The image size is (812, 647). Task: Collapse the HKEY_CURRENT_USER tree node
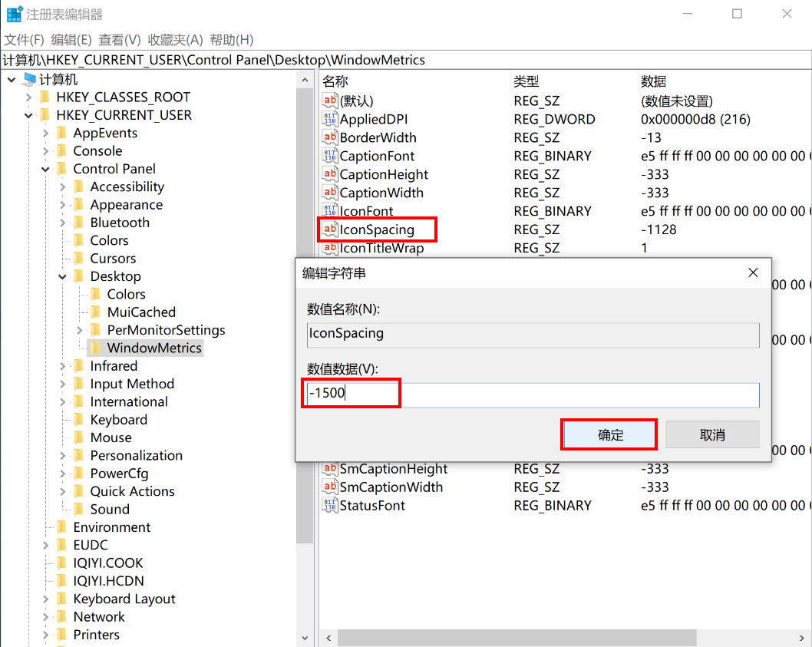(29, 115)
